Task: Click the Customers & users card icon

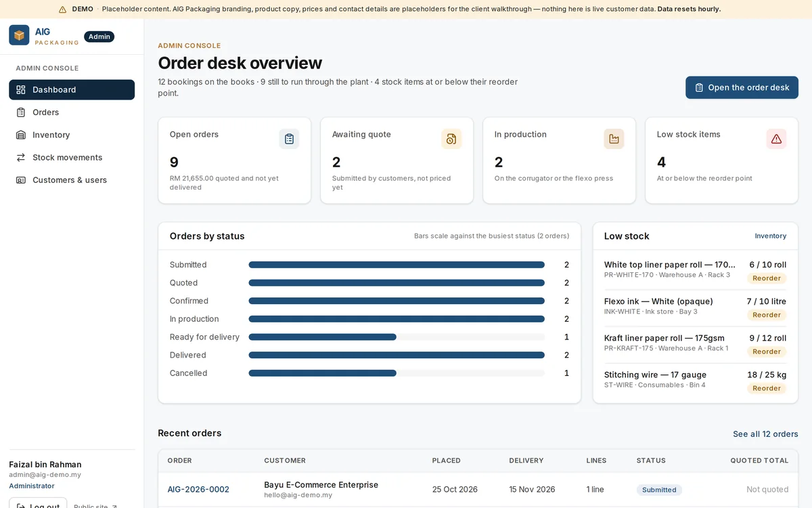Action: click(x=21, y=180)
